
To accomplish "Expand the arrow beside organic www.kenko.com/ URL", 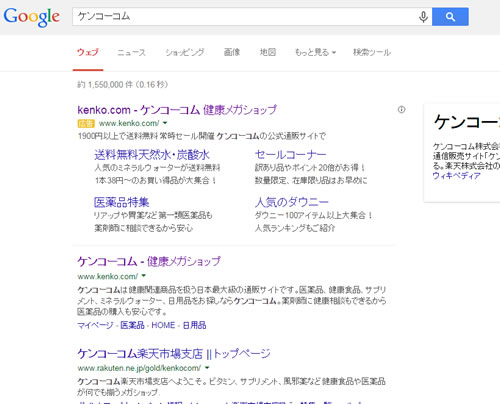I will point(144,276).
